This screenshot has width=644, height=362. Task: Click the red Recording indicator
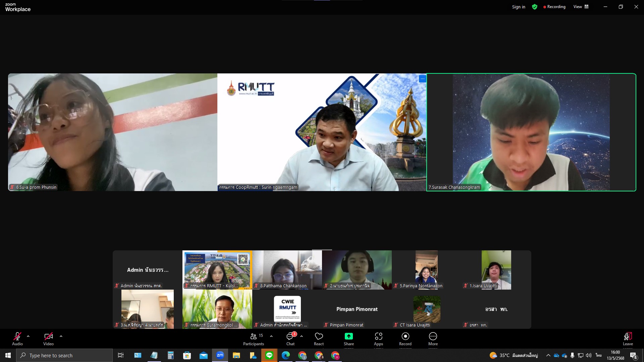(554, 7)
